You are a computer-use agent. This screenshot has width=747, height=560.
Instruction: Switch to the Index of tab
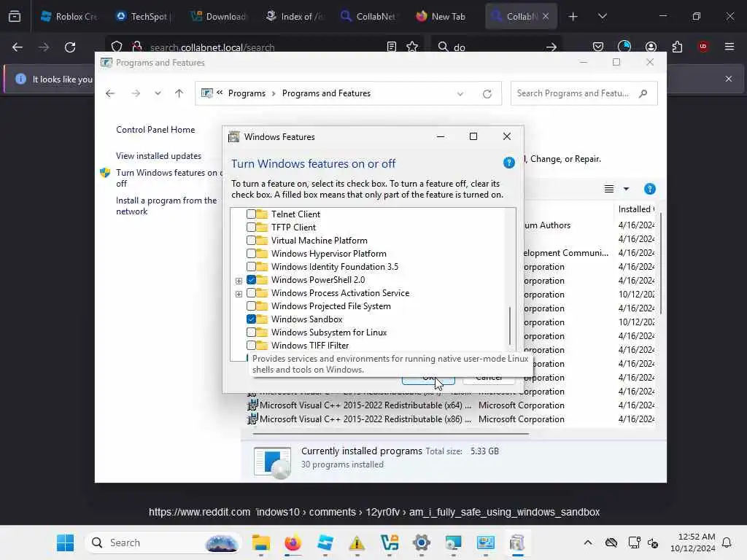[295, 16]
